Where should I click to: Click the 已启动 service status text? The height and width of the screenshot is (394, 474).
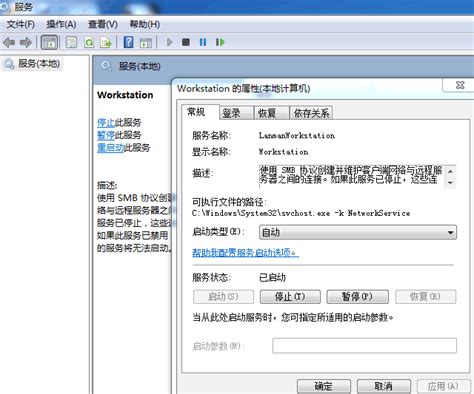[272, 277]
